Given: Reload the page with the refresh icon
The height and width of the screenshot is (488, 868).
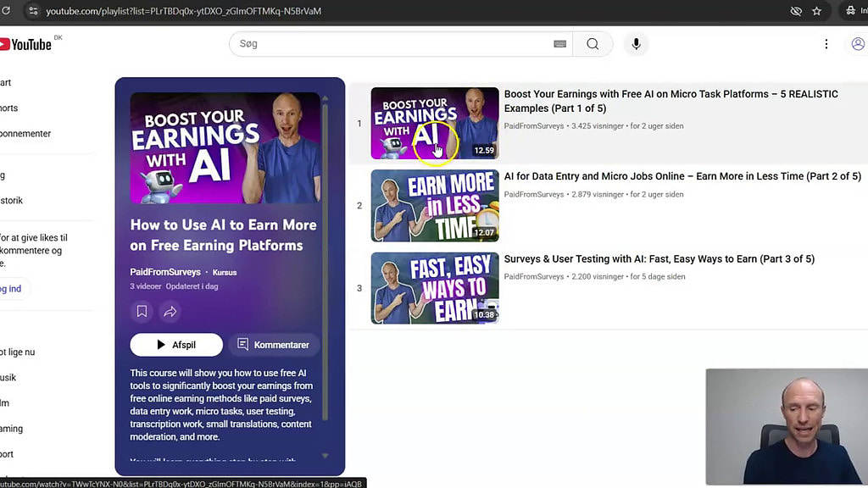Looking at the screenshot, I should (6, 10).
